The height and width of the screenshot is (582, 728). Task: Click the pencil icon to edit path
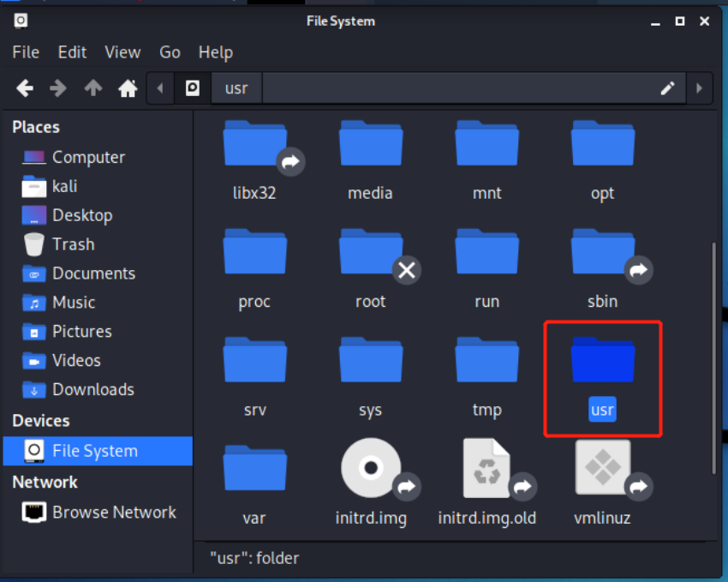point(668,88)
